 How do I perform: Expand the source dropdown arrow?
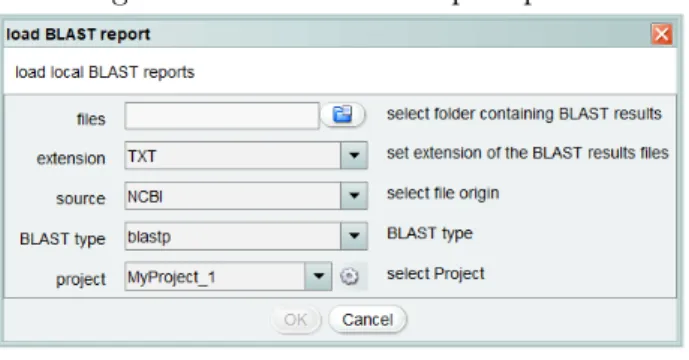354,196
